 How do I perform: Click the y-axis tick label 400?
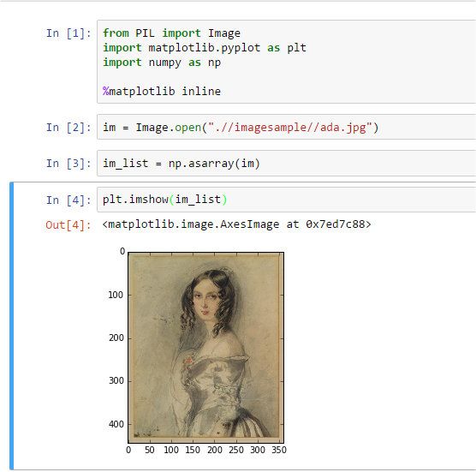(116, 424)
